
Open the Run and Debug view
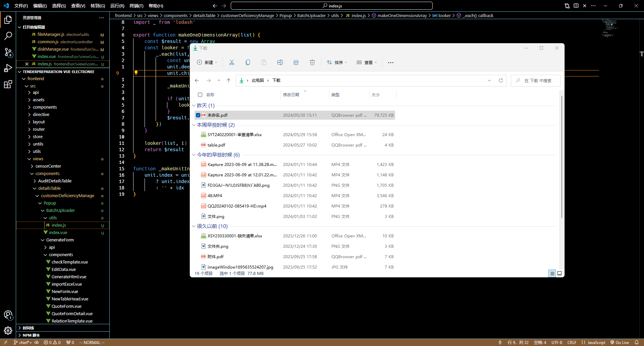8,68
